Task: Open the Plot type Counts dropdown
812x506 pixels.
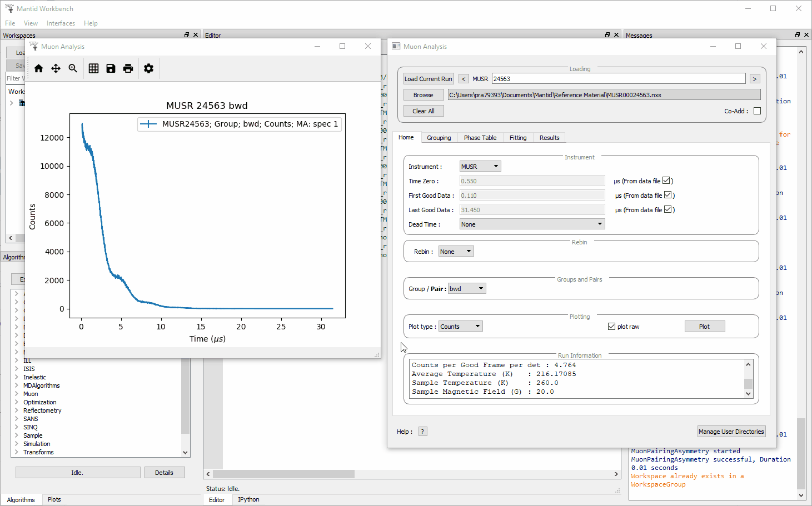Action: pyautogui.click(x=460, y=327)
